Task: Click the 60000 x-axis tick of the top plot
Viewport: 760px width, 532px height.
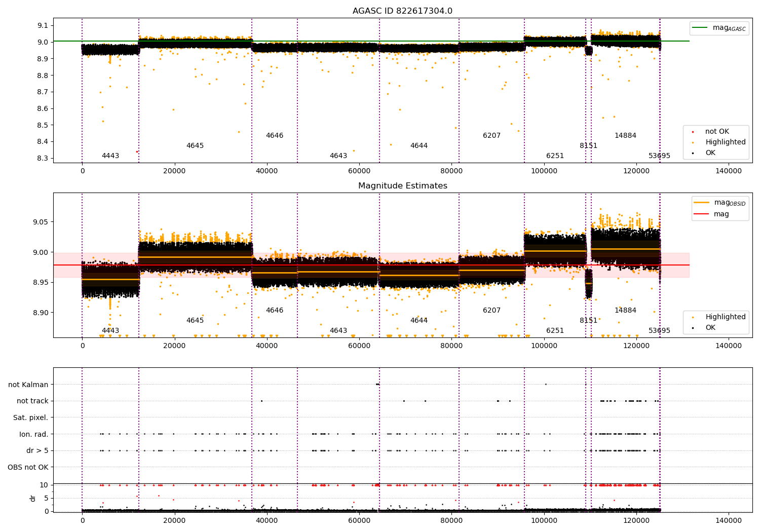Action: 359,171
